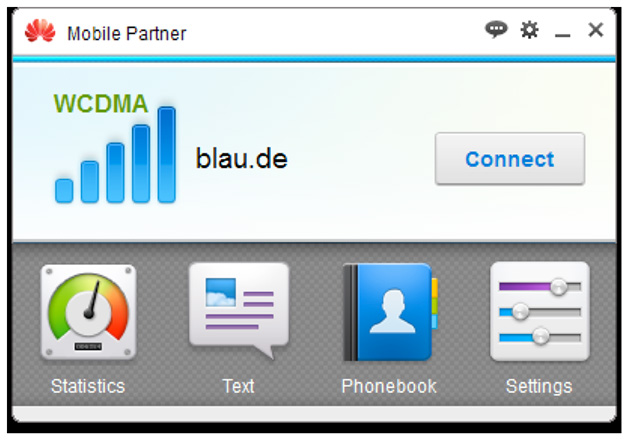Open the Text messages speech bubble icon
Viewport: 630px width, 441px height.
click(239, 310)
